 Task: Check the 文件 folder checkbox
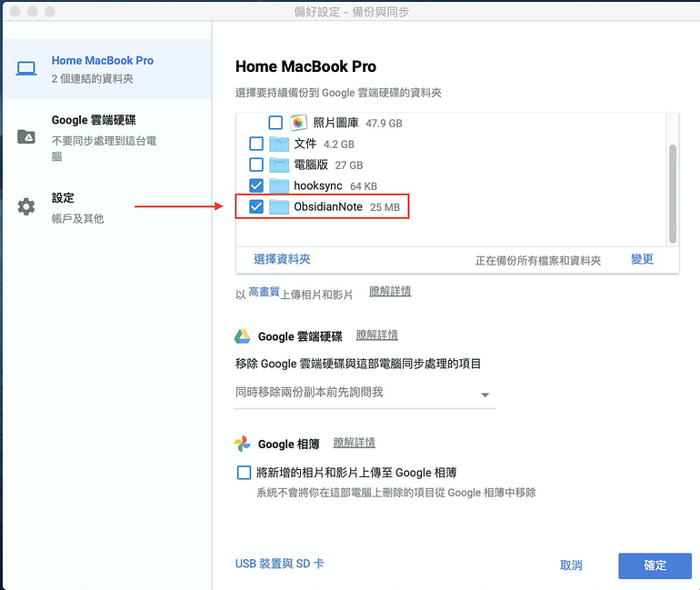tap(256, 144)
